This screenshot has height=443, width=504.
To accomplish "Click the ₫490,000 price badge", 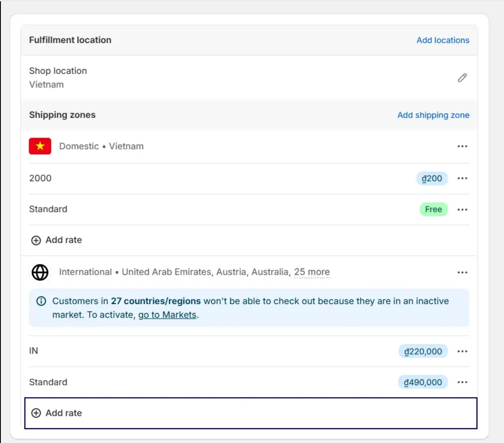I will [x=423, y=383].
